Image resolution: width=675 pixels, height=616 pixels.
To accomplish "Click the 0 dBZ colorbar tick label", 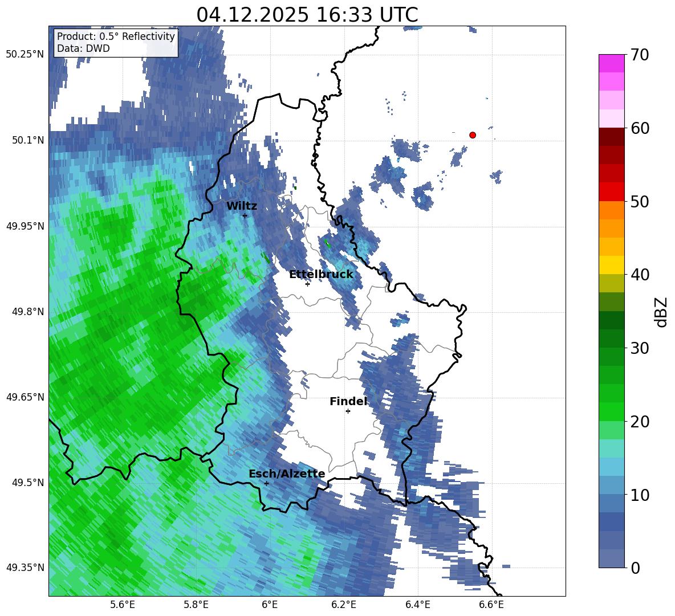I will [636, 568].
